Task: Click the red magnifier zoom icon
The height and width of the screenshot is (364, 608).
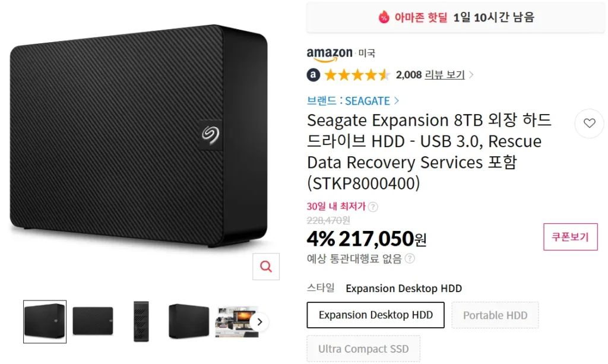Action: (x=265, y=267)
